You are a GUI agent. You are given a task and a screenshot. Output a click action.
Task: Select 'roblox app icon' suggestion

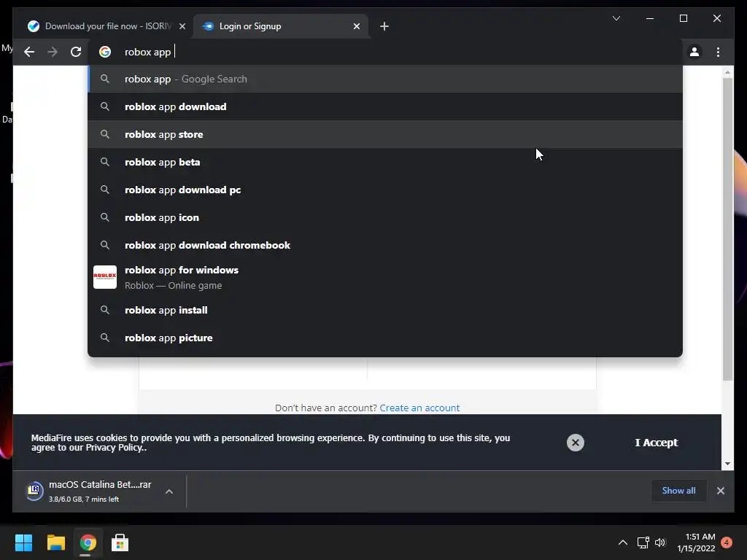[385, 217]
